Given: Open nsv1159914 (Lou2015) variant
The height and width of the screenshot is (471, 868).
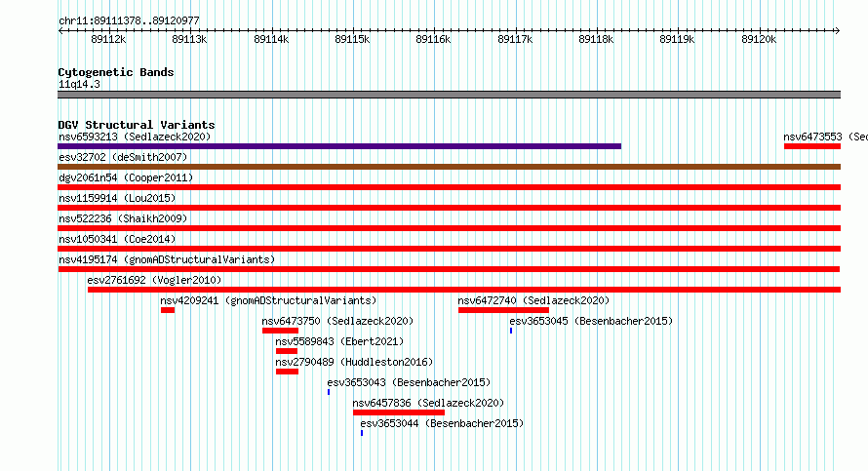Looking at the screenshot, I should pos(117,198).
